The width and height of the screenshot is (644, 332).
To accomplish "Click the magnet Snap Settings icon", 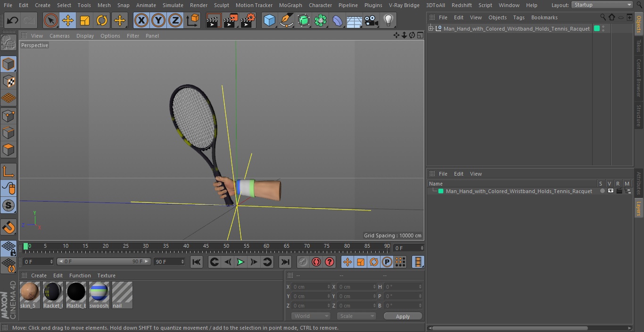I will pyautogui.click(x=8, y=227).
